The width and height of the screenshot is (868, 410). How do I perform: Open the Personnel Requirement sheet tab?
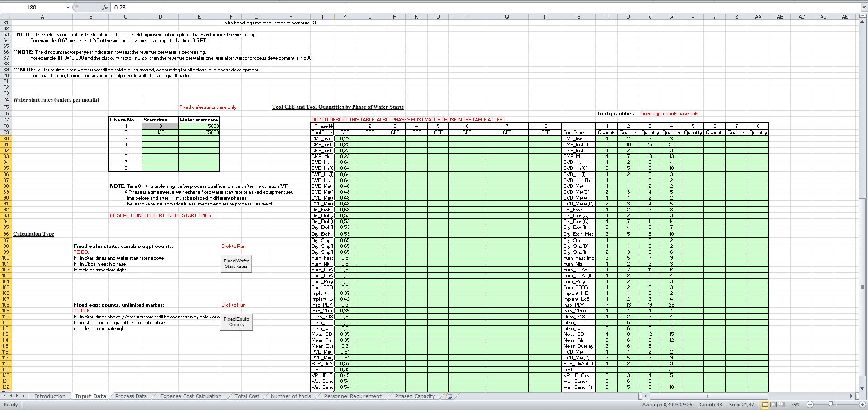point(353,396)
